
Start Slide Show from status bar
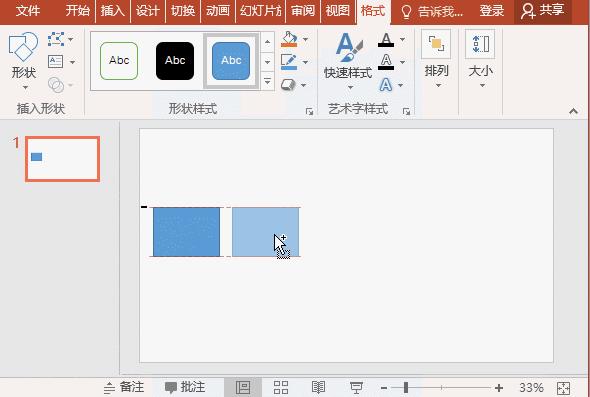tap(356, 387)
